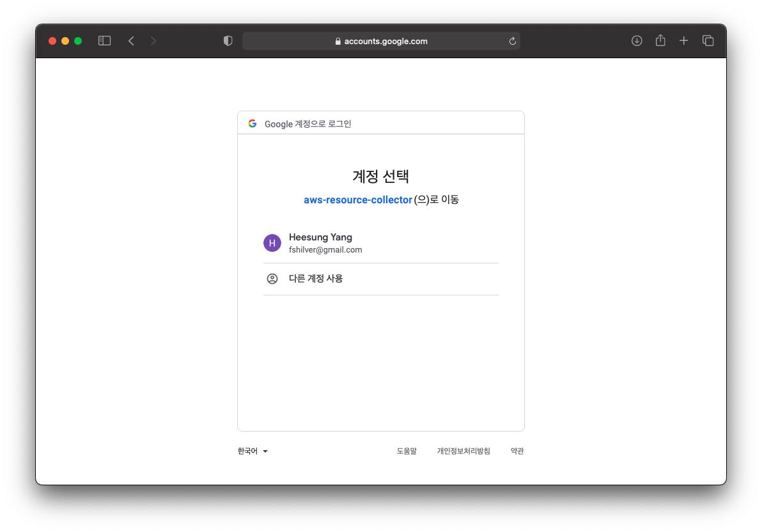
Task: Toggle the Safari sidebar icon
Action: [104, 41]
